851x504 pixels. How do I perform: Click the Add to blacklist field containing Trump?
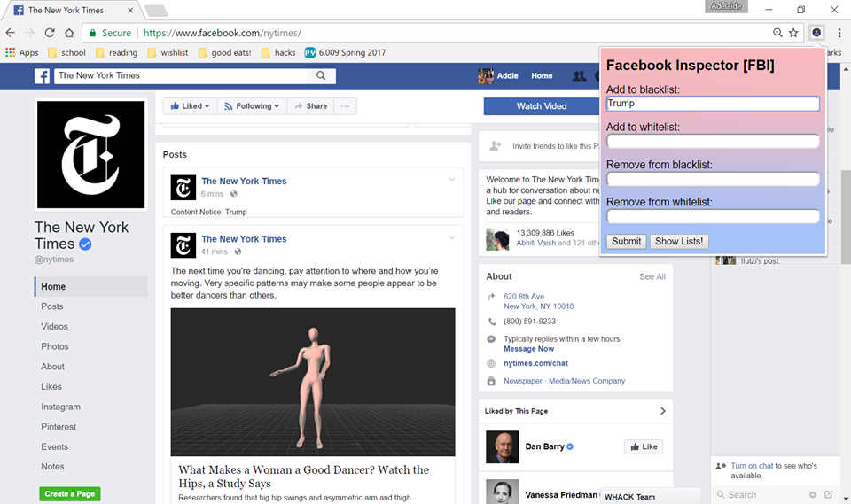(x=713, y=104)
